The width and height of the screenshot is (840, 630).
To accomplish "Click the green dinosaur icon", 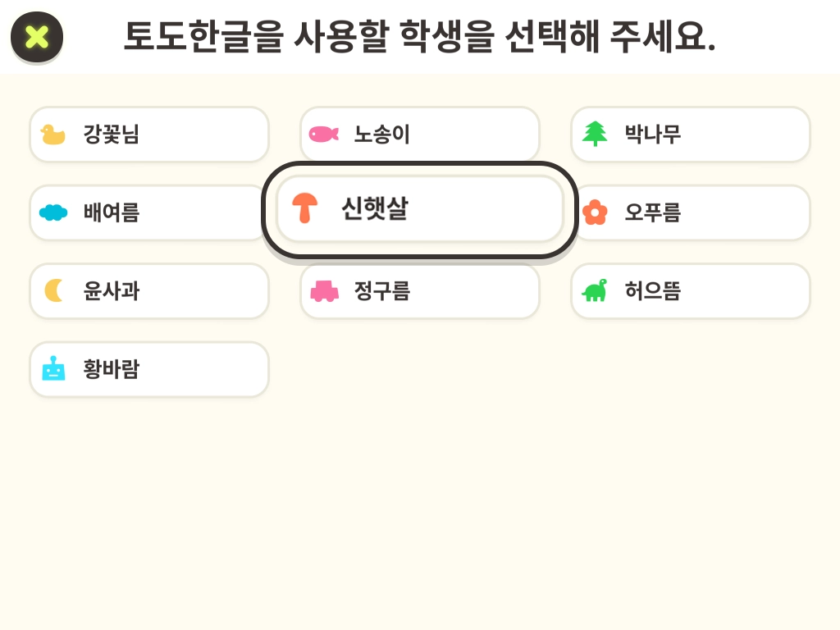I will coord(595,290).
